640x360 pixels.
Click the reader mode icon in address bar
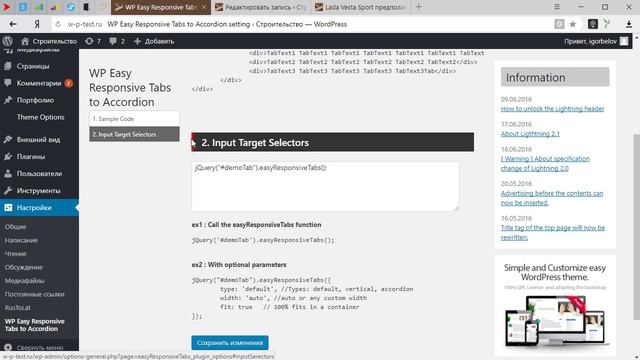(x=559, y=24)
